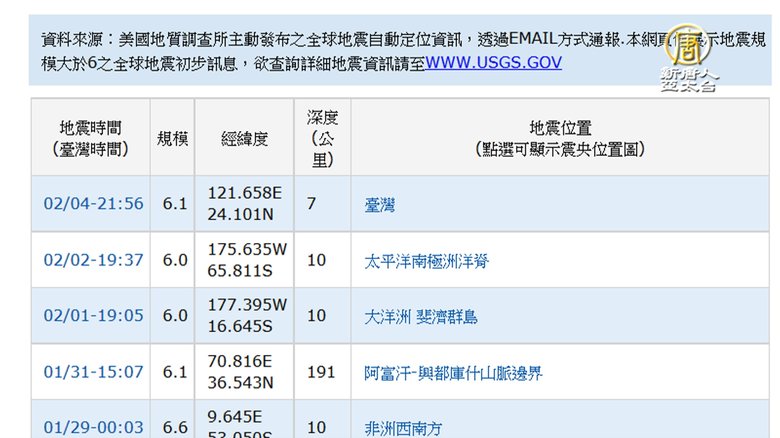The image size is (780, 438).
Task: Open the WWW.USGS.GOV link
Action: [493, 62]
